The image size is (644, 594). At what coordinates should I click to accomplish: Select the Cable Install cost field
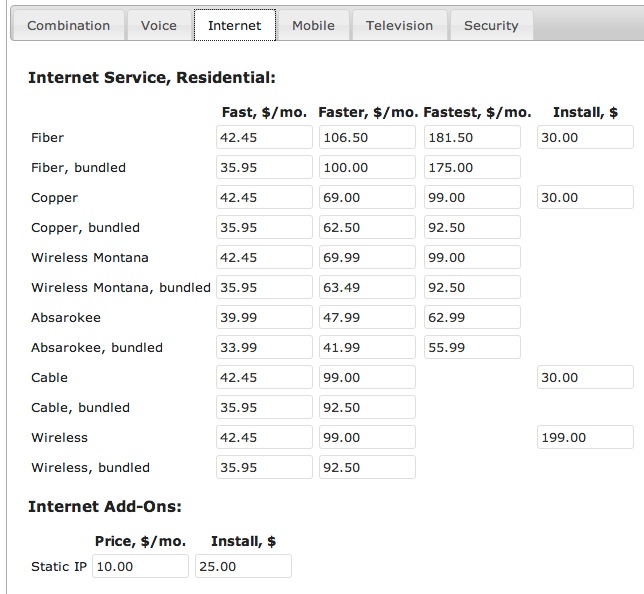coord(585,378)
